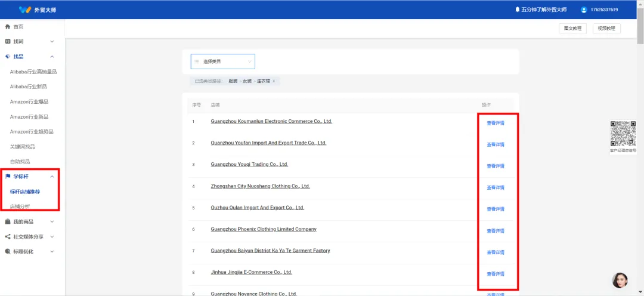The image size is (644, 296).
Task: Click the 我的商品 bag icon
Action: coord(7,221)
